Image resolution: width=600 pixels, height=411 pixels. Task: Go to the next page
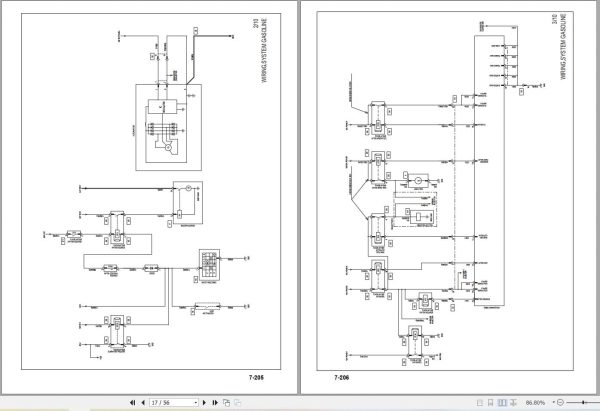[x=204, y=403]
